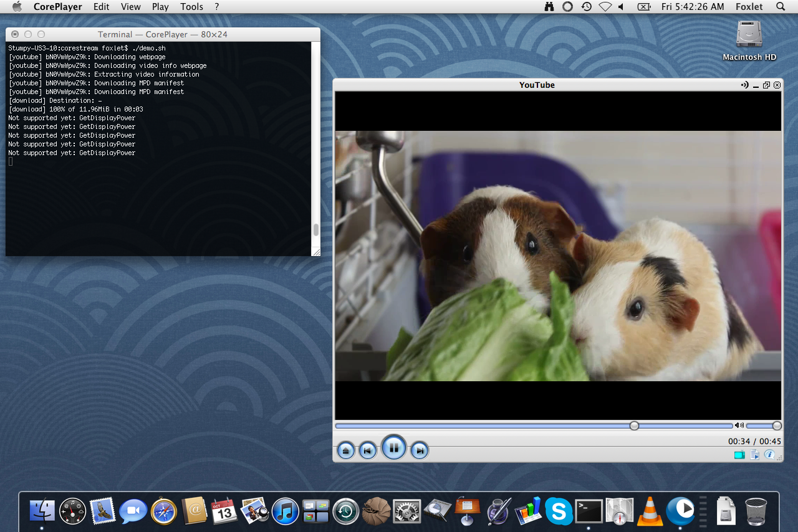Image resolution: width=798 pixels, height=532 pixels.
Task: Click the eject button in CorePlayer
Action: coord(346,450)
